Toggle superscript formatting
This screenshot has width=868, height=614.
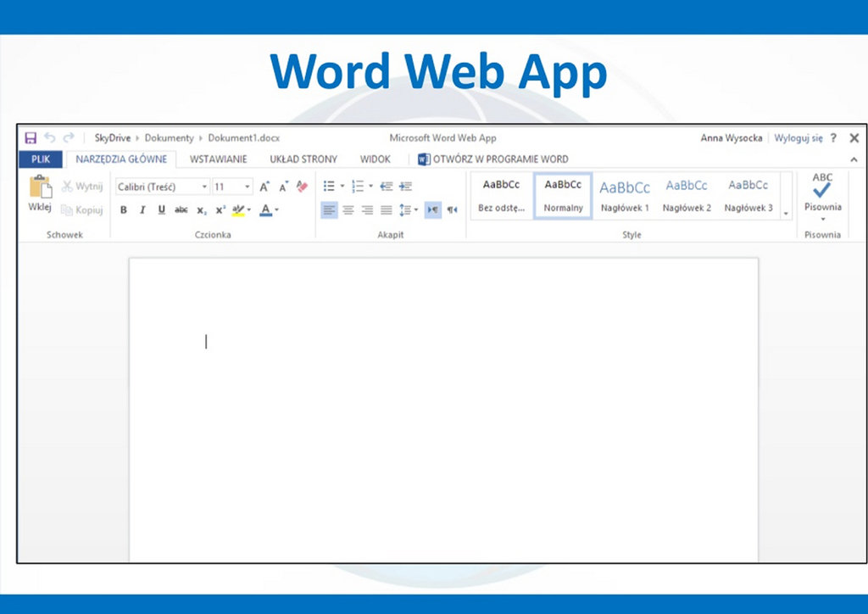click(220, 209)
